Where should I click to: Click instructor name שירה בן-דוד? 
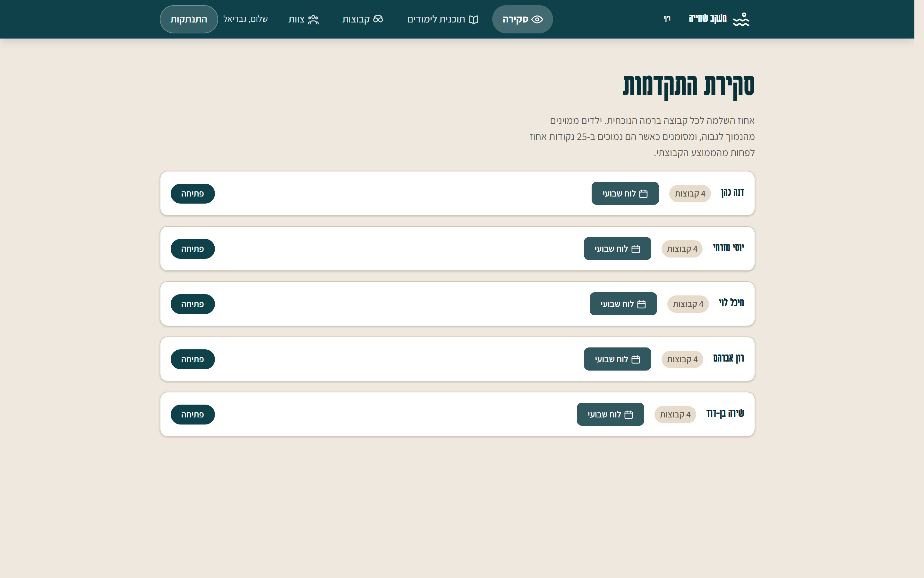(x=725, y=414)
